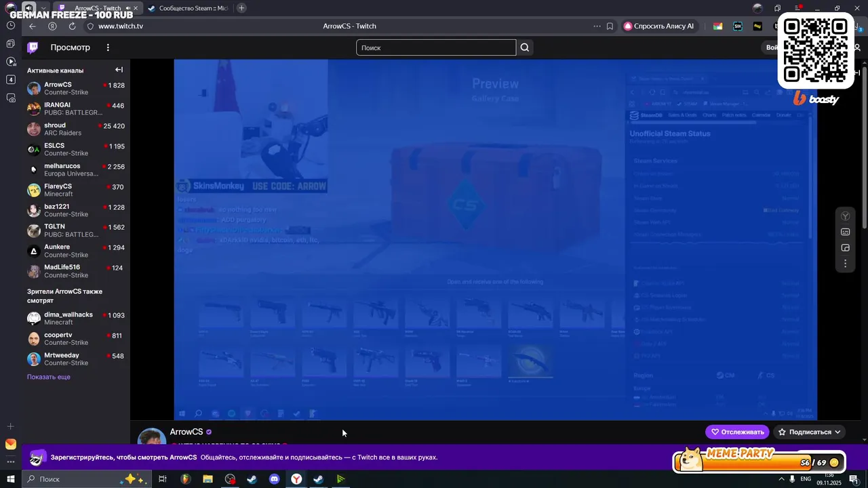Follow ArrowCS with Отслеживать button
Screen dimensions: 868x488
(737, 432)
